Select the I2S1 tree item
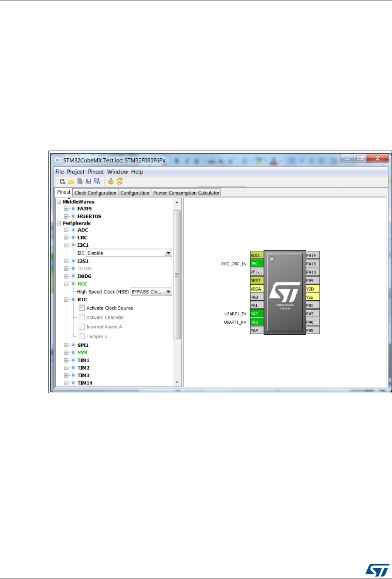 tap(83, 261)
